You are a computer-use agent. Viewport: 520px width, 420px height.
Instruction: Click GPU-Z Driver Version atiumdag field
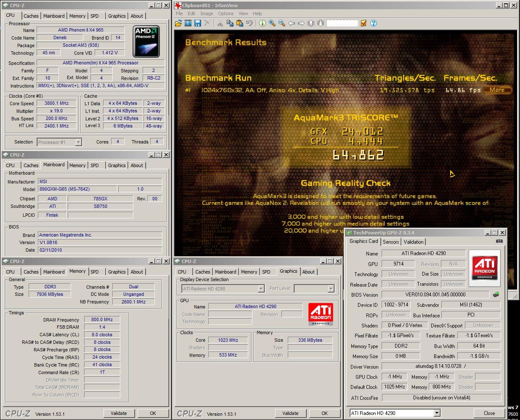tap(441, 367)
